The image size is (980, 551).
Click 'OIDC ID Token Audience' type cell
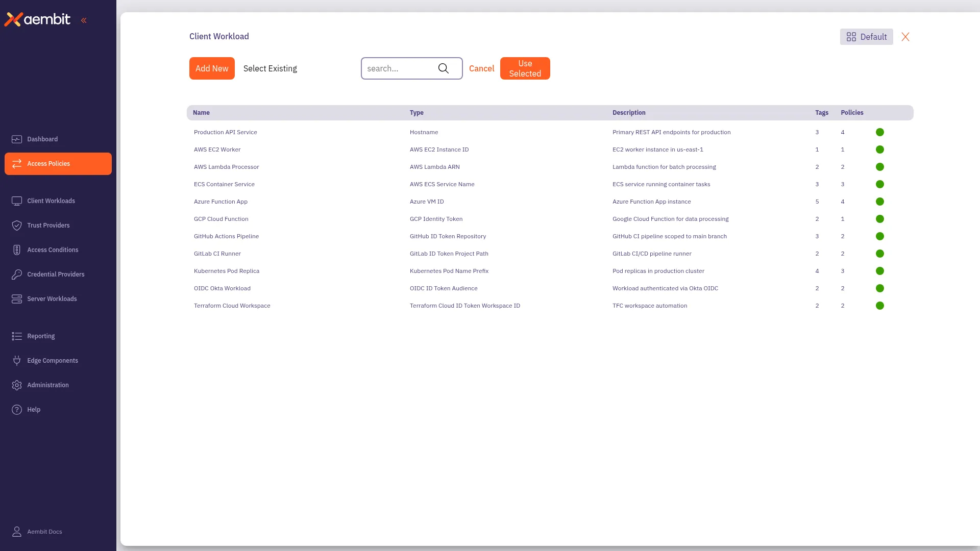pyautogui.click(x=444, y=288)
